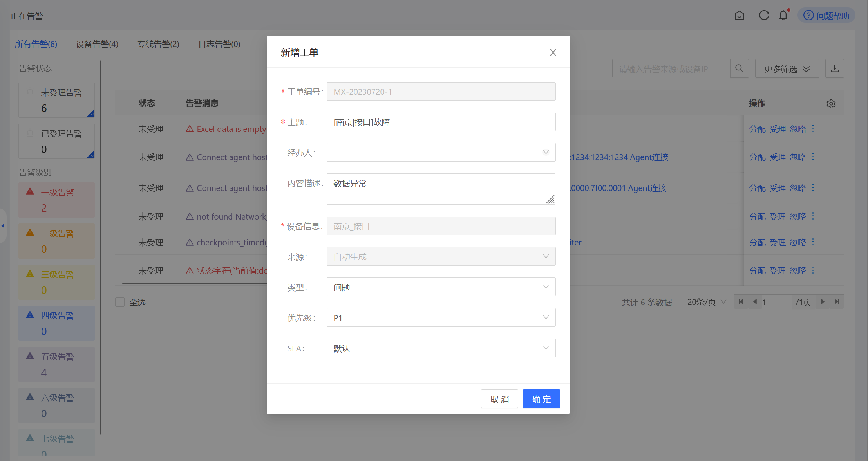The image size is (868, 461).
Task: Expand the 更多筛选 filter dropdown
Action: 787,68
